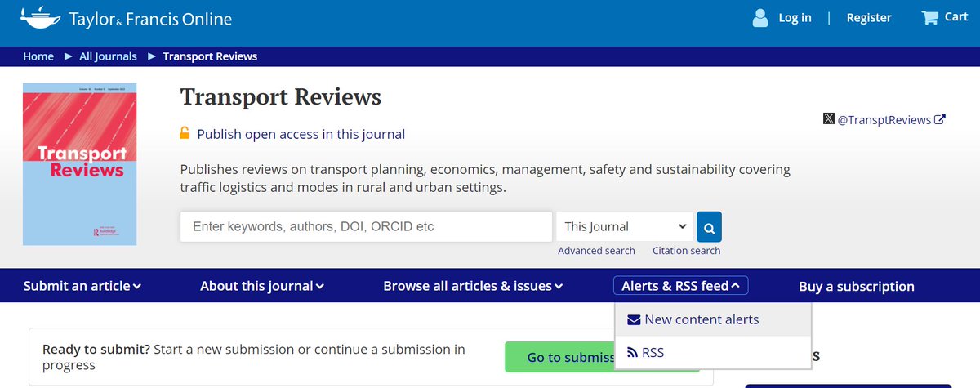The height and width of the screenshot is (388, 980).
Task: Expand the About this journal menu
Action: [262, 286]
